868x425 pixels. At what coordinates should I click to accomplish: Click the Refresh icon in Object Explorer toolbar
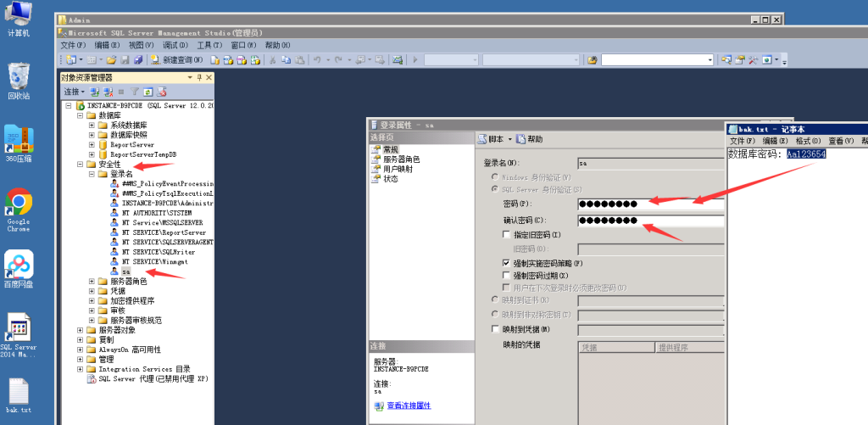(147, 92)
